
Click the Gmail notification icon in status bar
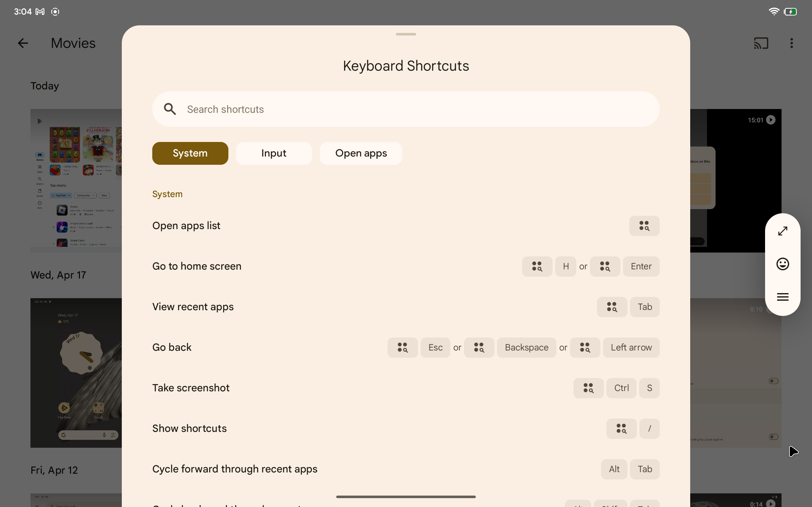click(40, 11)
